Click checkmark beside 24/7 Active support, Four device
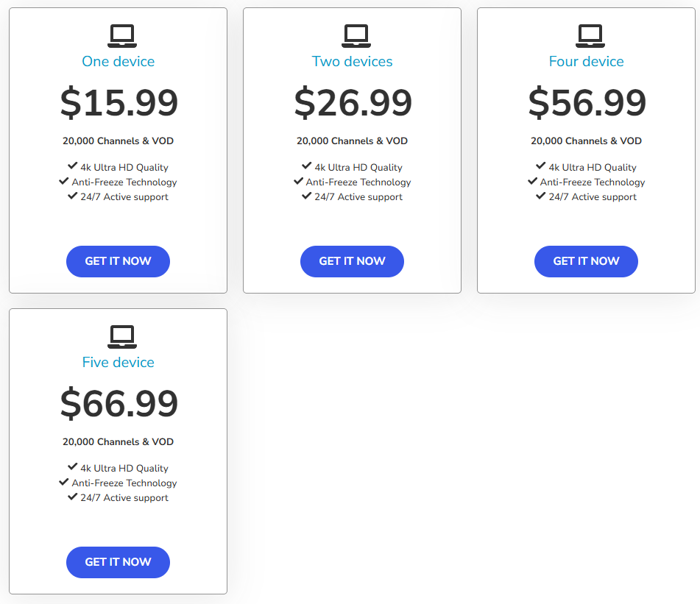The height and width of the screenshot is (604, 700). 541,196
